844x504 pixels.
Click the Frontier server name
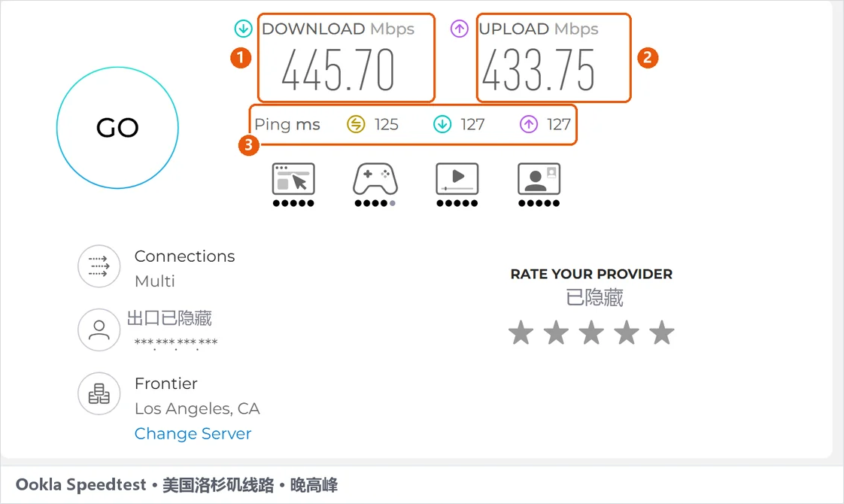coord(165,384)
